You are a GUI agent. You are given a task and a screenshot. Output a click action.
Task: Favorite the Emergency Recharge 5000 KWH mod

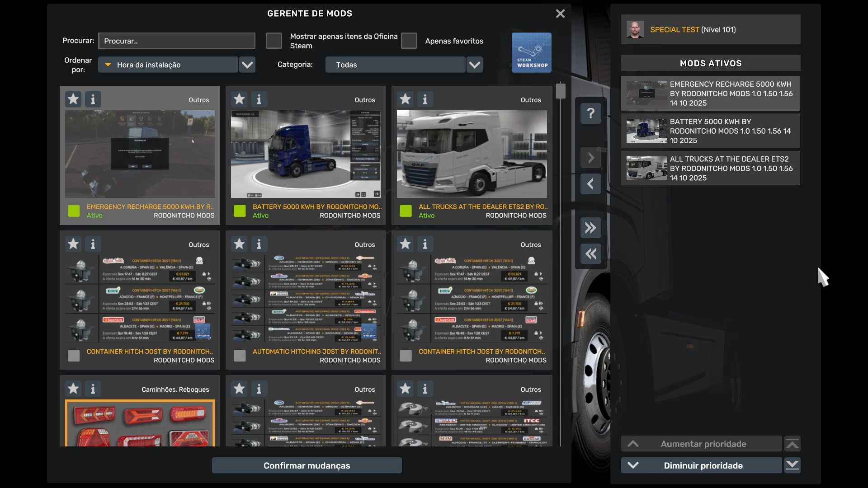[73, 99]
